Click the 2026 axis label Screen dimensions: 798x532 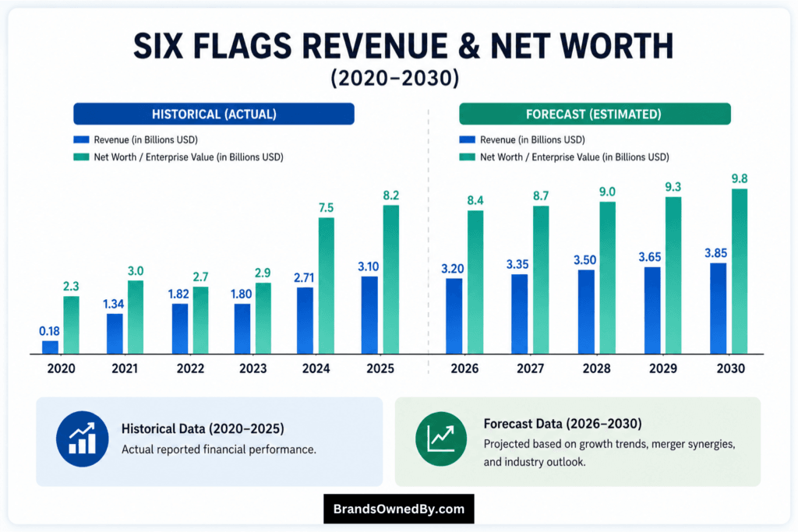pos(464,368)
